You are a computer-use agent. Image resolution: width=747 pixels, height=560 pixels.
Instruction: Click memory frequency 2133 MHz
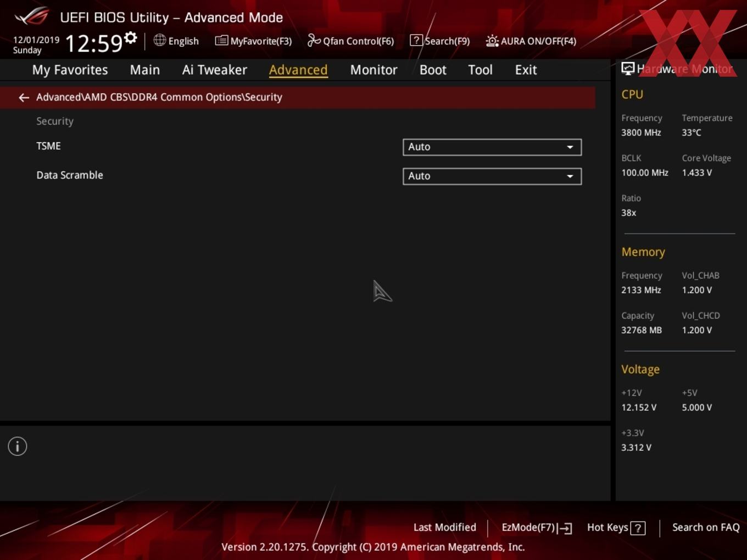tap(641, 290)
